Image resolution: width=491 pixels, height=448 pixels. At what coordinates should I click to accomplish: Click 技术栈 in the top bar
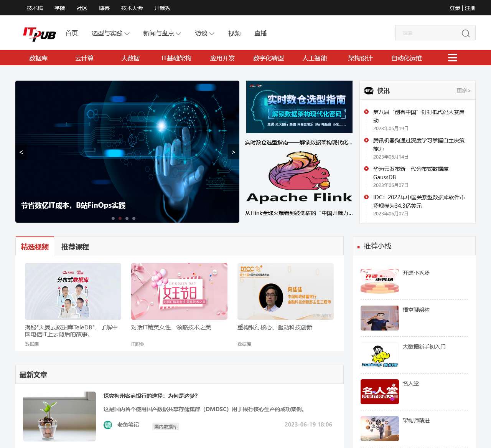click(x=35, y=8)
